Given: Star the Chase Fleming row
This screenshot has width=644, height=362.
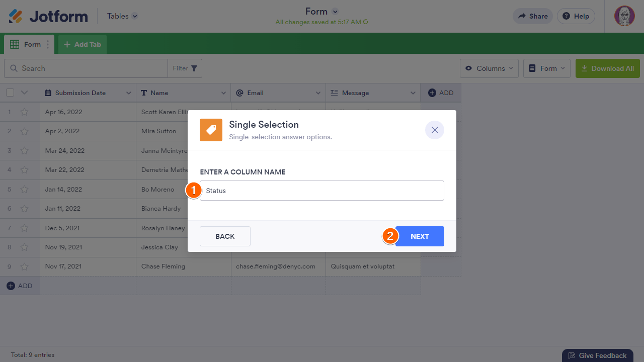Looking at the screenshot, I should pyautogui.click(x=24, y=266).
